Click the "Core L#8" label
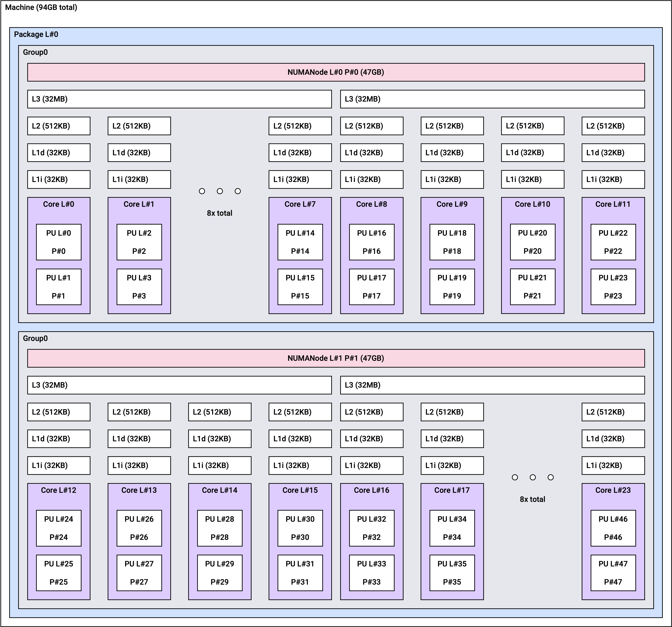672x627 pixels. 371,204
